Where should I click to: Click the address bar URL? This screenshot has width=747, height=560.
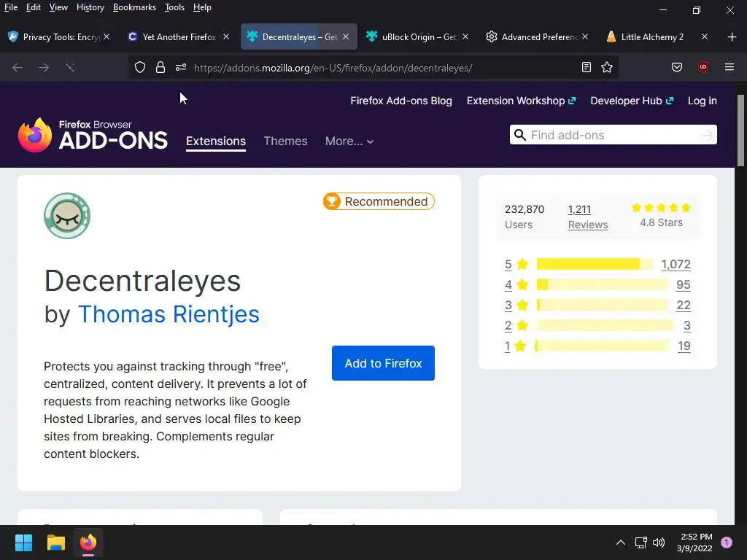tap(333, 68)
